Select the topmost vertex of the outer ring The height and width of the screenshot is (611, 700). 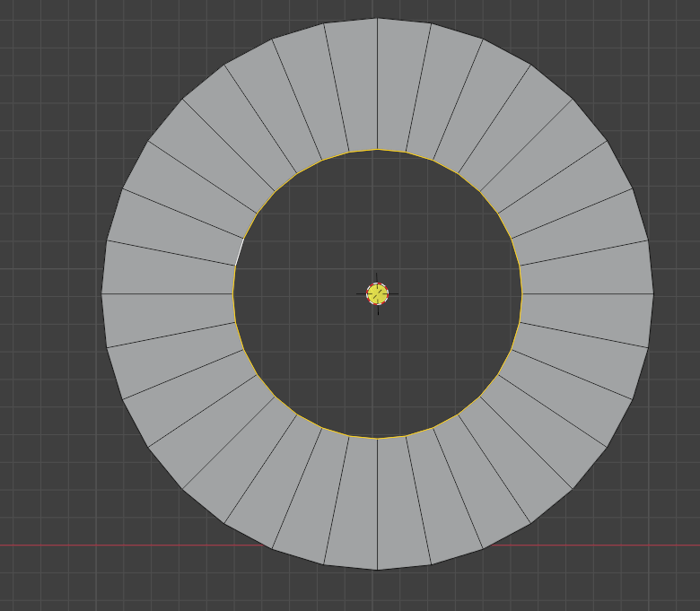click(x=377, y=18)
